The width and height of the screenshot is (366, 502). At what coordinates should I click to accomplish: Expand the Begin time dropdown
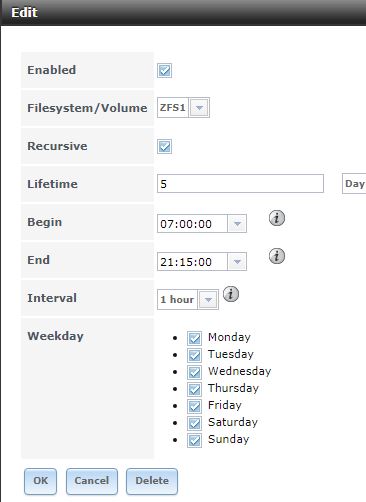pyautogui.click(x=237, y=224)
